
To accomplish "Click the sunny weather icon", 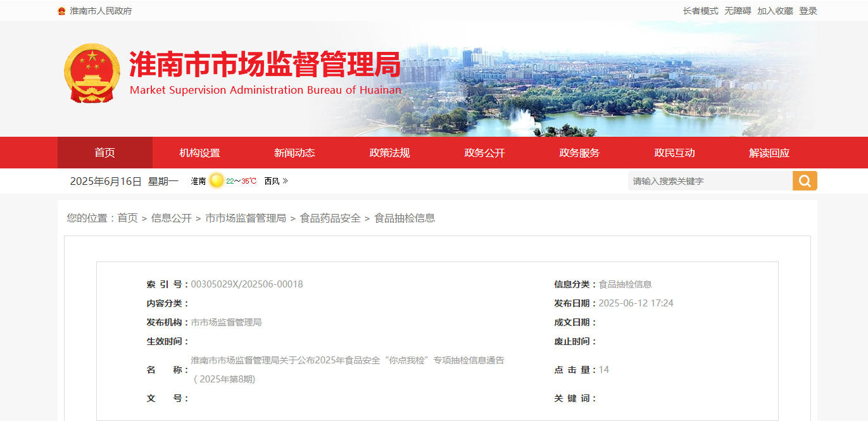I will (217, 180).
